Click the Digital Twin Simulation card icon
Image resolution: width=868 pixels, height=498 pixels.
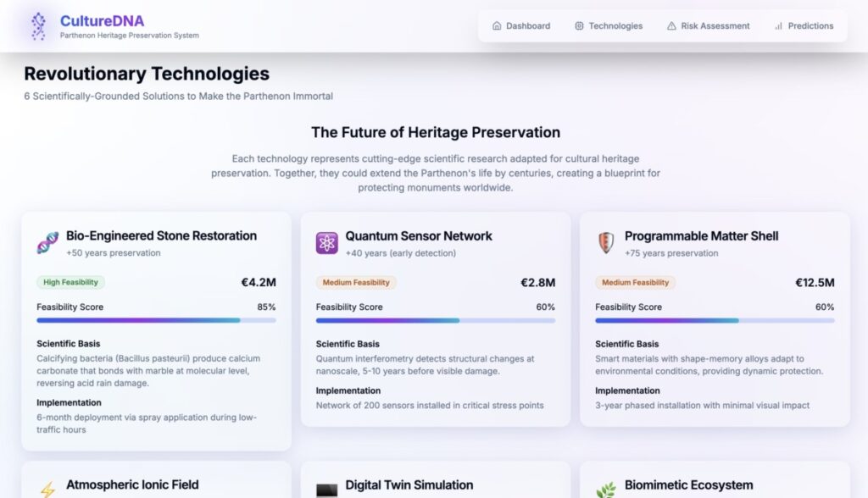coord(326,490)
